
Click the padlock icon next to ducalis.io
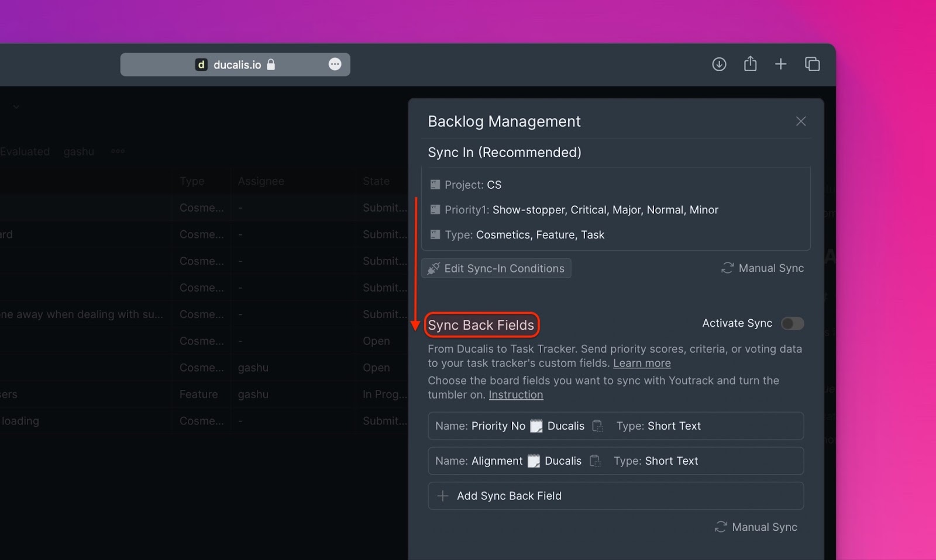271,64
